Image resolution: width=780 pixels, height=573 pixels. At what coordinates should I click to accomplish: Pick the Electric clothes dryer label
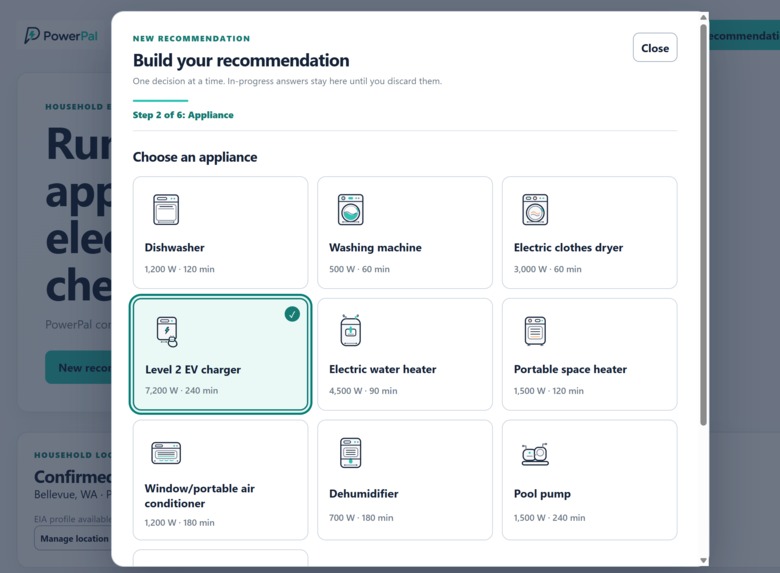click(568, 248)
